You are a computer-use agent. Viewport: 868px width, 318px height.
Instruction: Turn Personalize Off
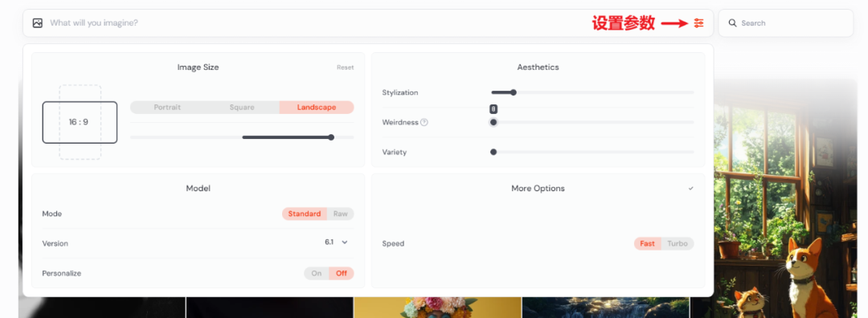click(x=342, y=273)
